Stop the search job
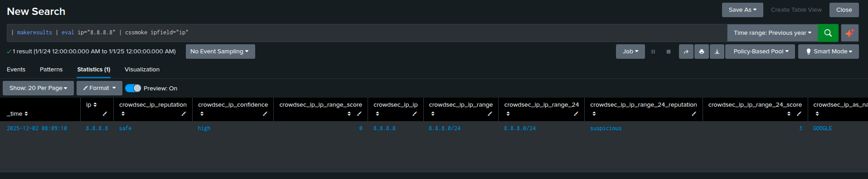Viewport: 868px width, 179px height. pyautogui.click(x=668, y=52)
